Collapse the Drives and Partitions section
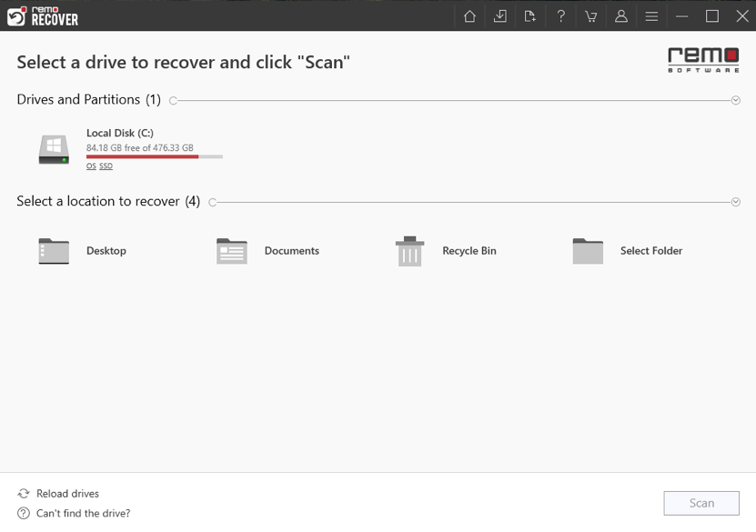Screen dimensions: 756x532 (735, 100)
